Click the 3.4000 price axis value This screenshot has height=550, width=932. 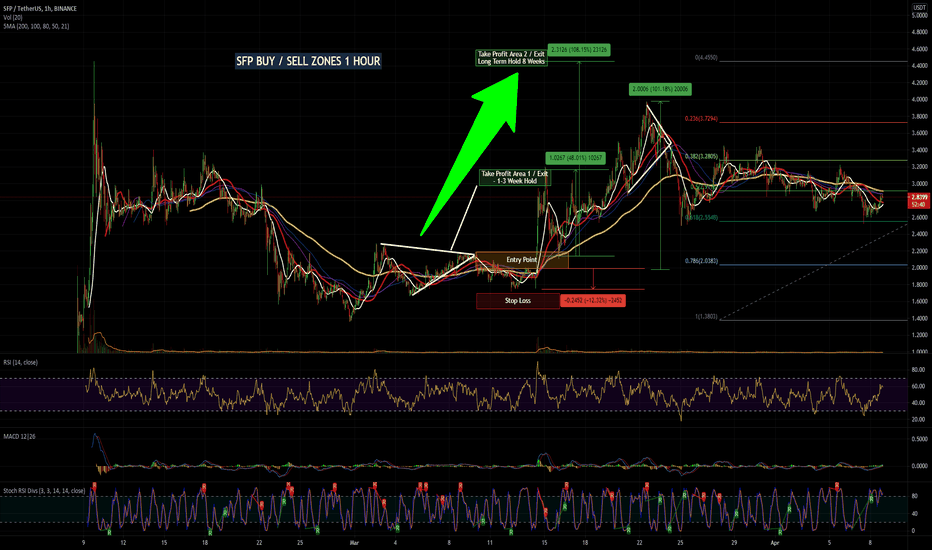coord(919,150)
